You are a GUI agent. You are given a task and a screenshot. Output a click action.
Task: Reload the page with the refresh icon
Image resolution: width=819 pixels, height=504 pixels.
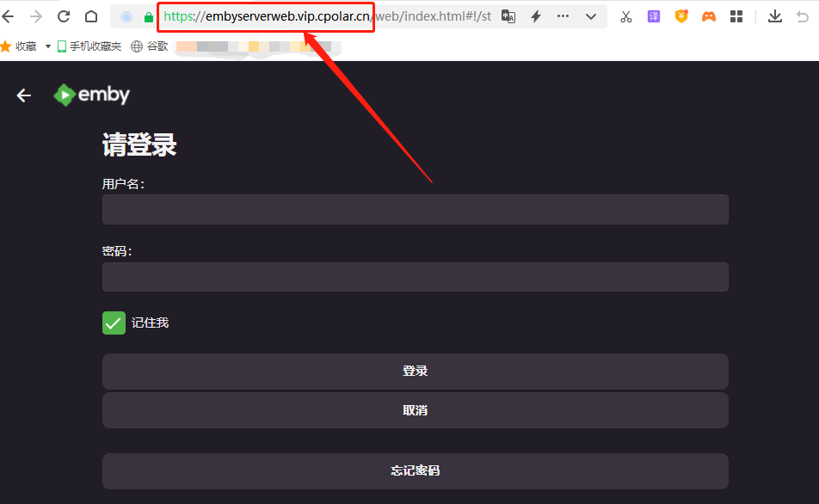tap(64, 16)
